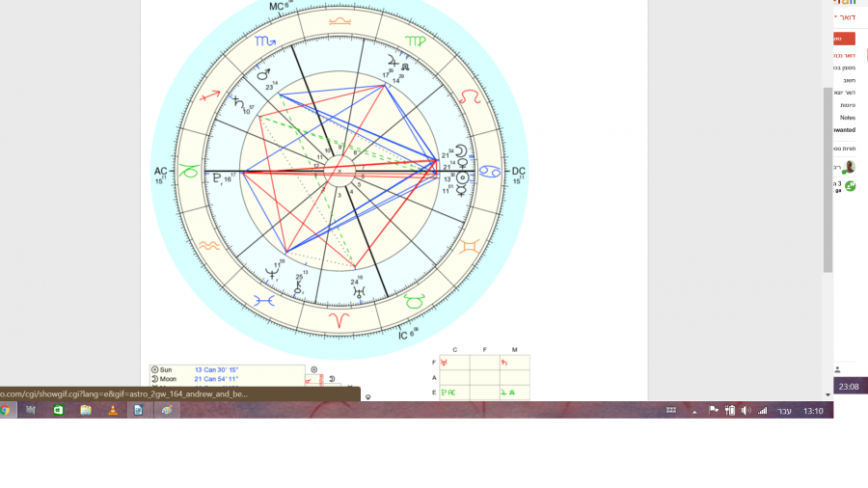The height and width of the screenshot is (488, 868).
Task: Click the Saturn glyph in Sagittarius
Action: (238, 103)
